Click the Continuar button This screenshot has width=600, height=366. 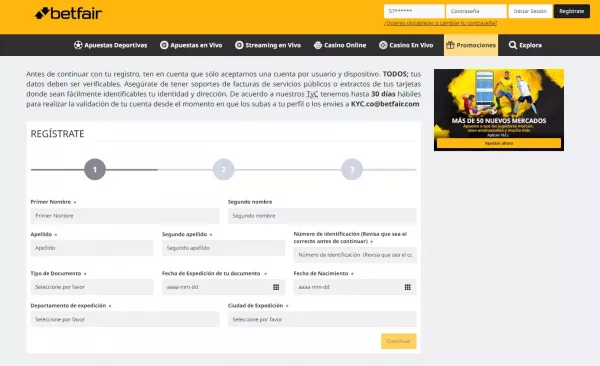(399, 341)
